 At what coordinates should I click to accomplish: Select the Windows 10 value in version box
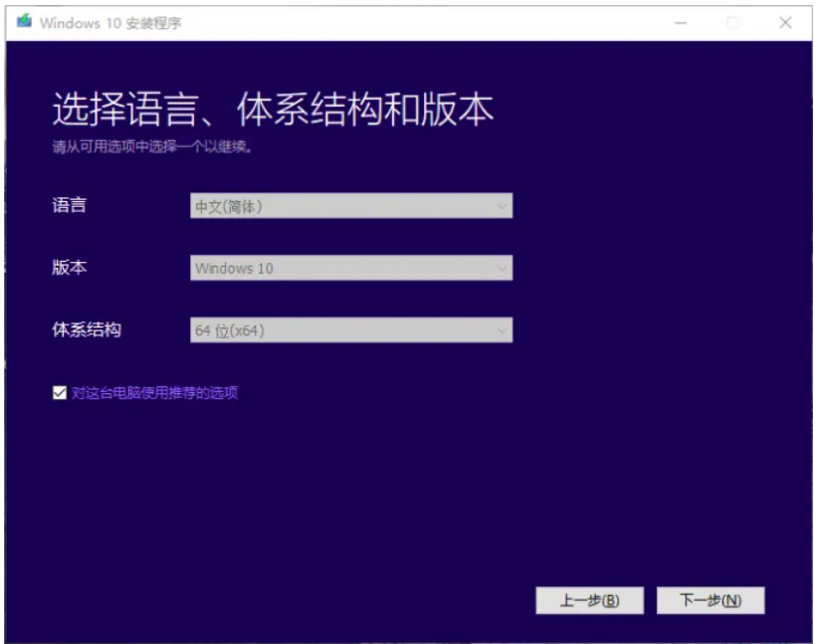234,268
